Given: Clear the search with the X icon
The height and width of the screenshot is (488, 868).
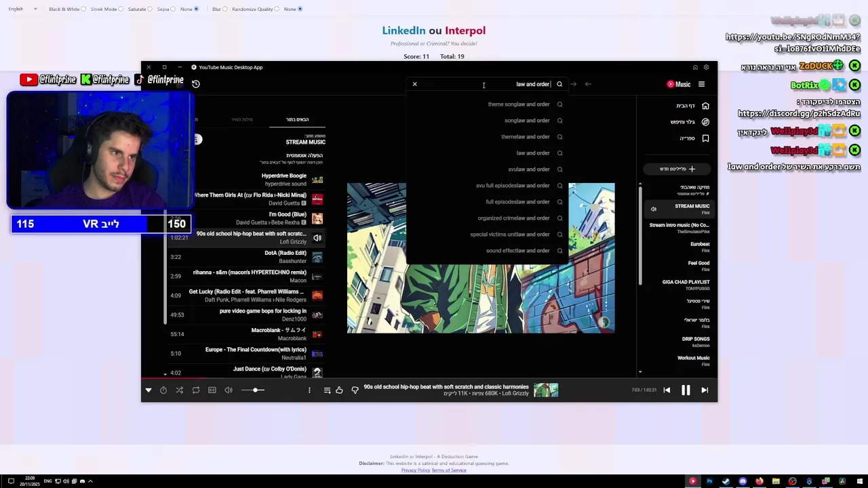Looking at the screenshot, I should (414, 85).
